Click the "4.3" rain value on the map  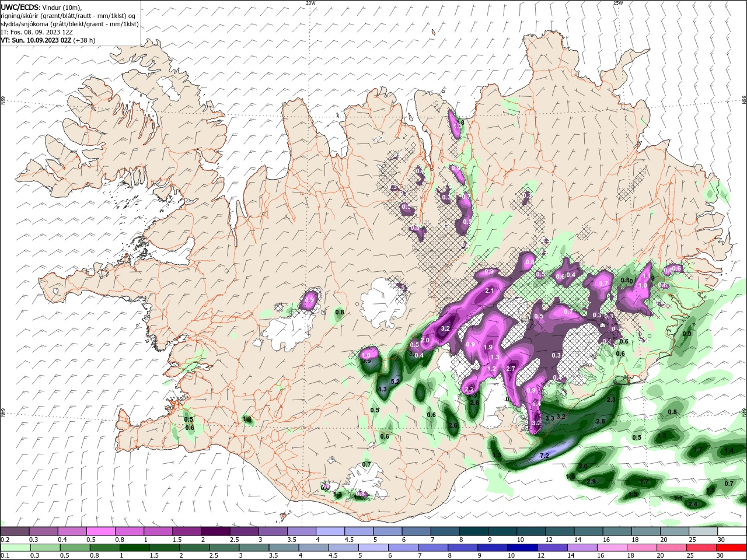click(x=383, y=389)
